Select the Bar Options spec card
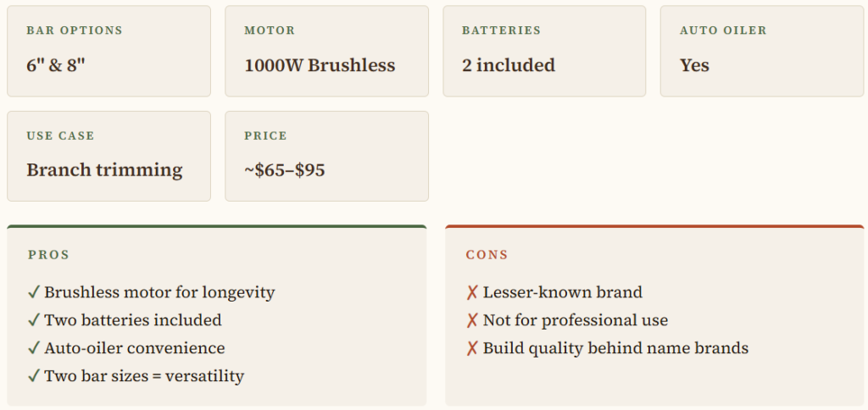 108,51
